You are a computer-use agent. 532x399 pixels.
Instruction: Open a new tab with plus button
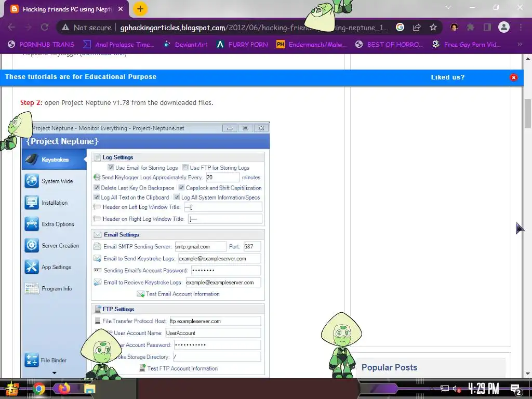(140, 9)
